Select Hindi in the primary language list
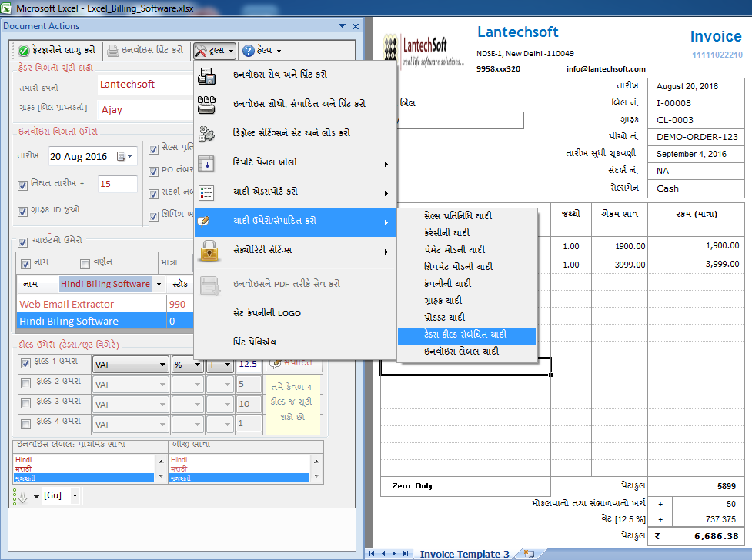 tap(85, 460)
